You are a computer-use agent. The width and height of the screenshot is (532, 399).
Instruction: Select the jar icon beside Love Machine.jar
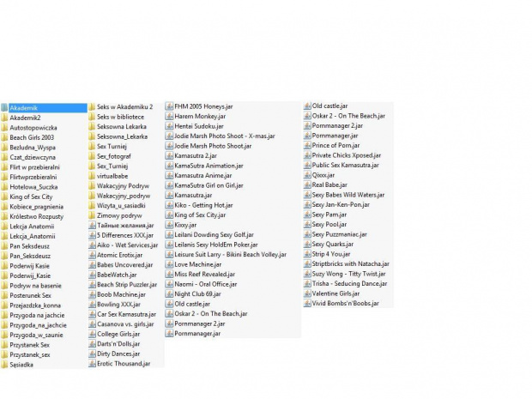(x=169, y=264)
